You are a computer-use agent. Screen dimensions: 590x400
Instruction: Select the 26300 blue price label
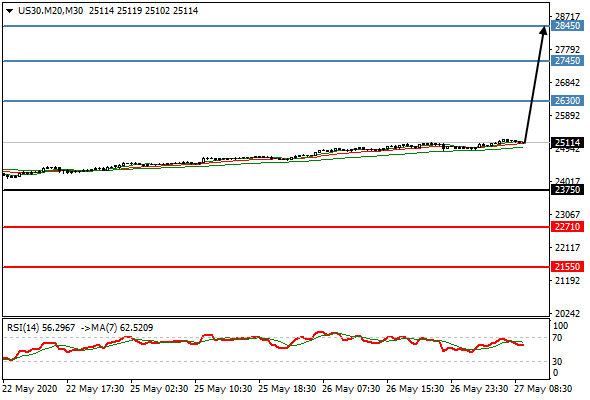pyautogui.click(x=567, y=101)
